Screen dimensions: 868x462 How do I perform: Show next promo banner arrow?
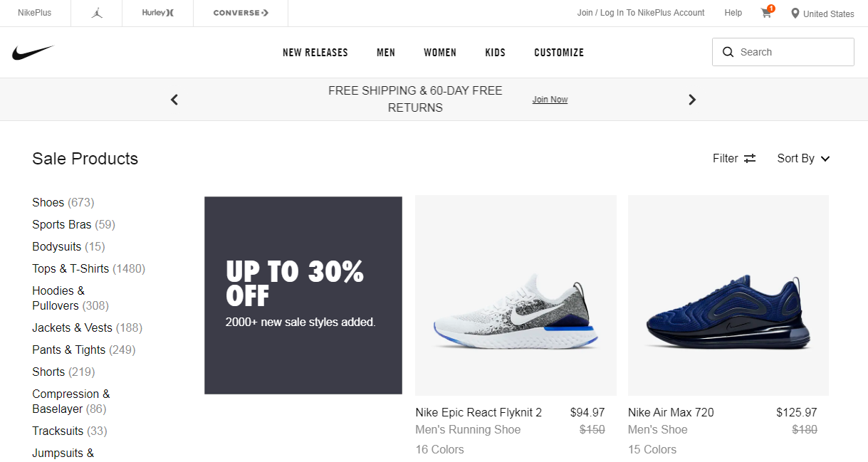click(x=692, y=100)
